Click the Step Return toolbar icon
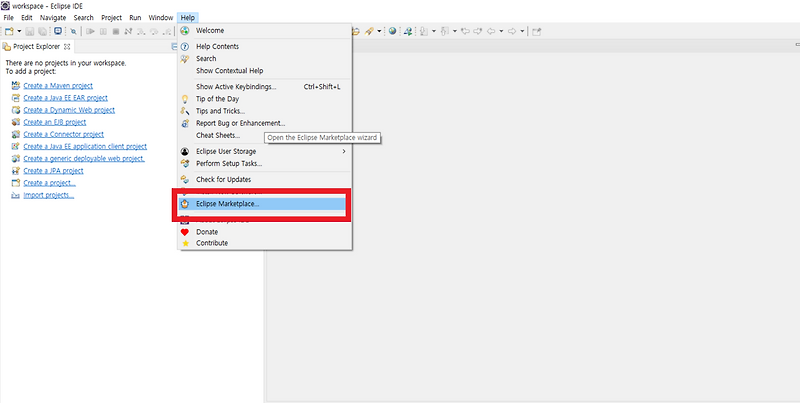Viewport: 800px width, 403px height. click(x=166, y=31)
